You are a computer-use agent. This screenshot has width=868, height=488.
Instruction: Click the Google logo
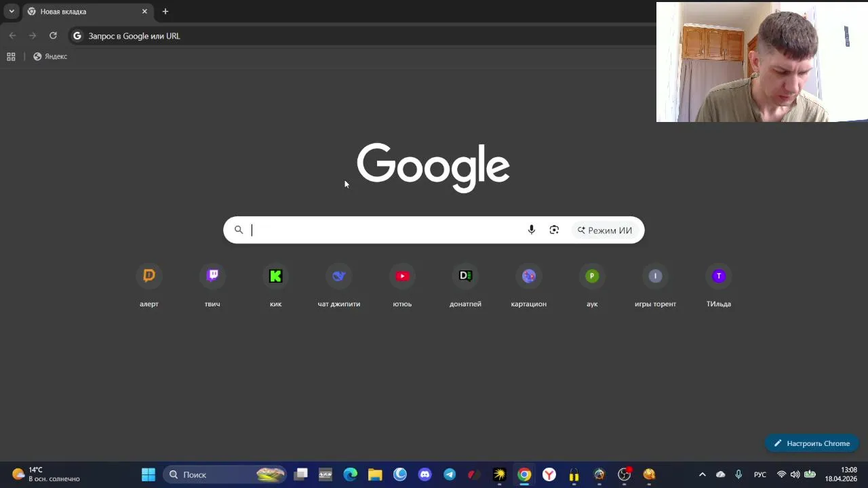433,167
